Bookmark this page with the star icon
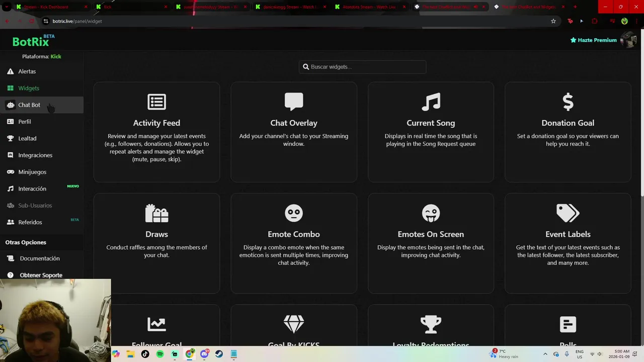The height and width of the screenshot is (362, 644). (x=553, y=21)
